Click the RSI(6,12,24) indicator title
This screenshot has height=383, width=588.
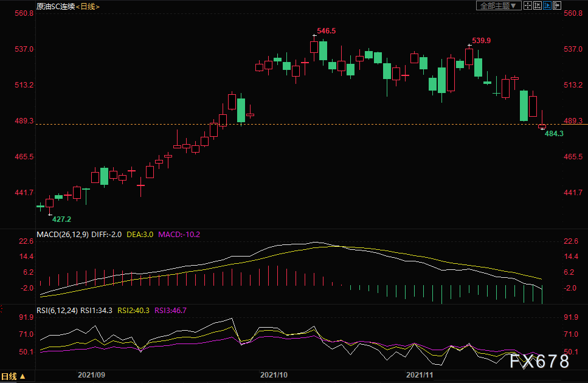[57, 311]
